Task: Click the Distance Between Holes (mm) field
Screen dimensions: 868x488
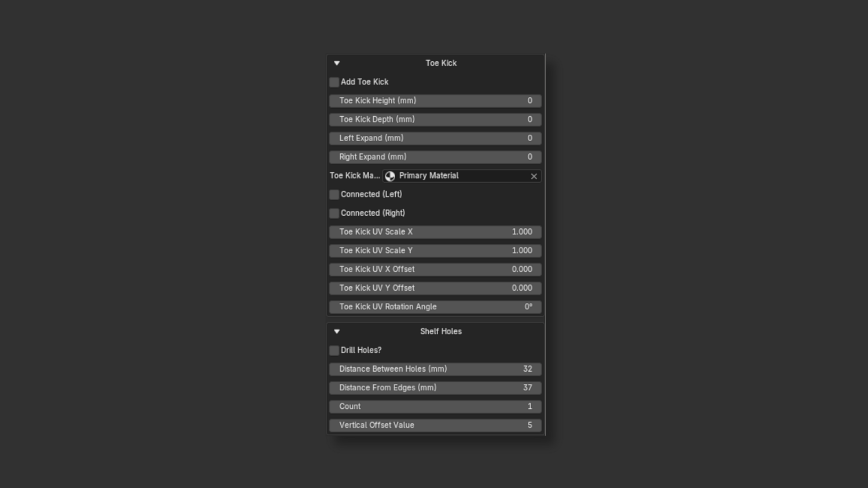Action: 435,369
